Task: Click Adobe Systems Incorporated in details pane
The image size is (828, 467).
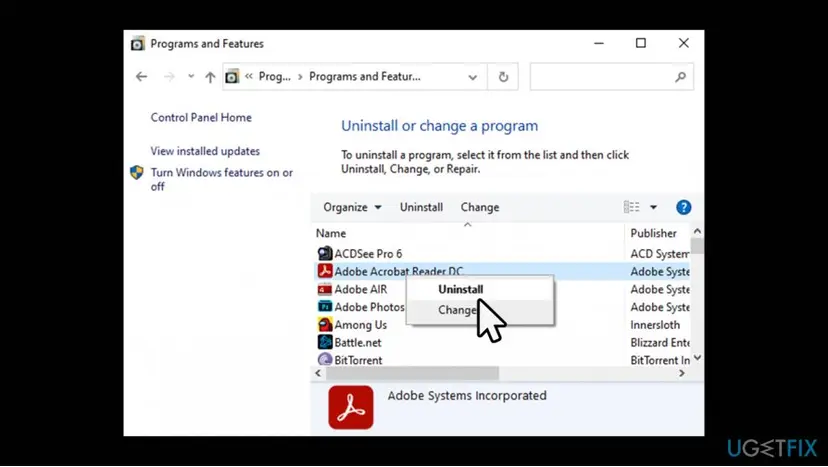Action: tap(467, 396)
